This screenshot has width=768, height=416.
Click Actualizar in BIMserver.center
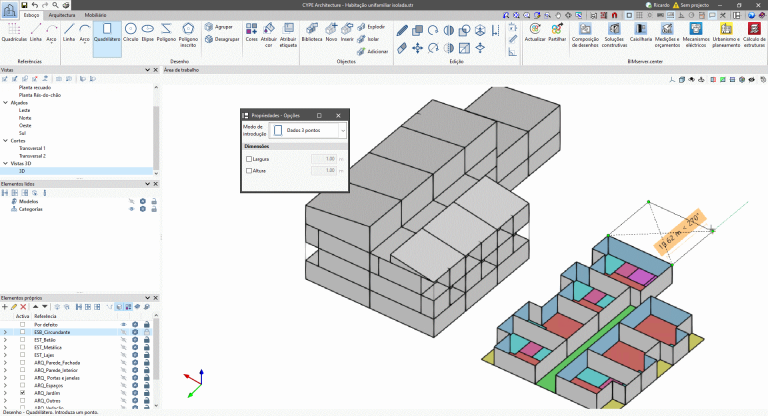(x=535, y=32)
